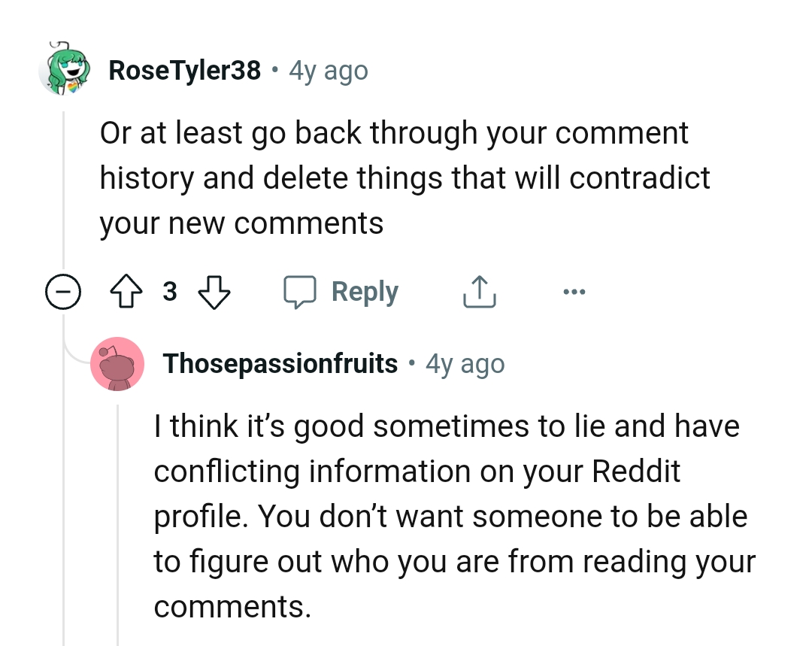Click Thosepassionfruits' snoo avatar
Viewport: 812px width, 646px height.
(x=117, y=363)
